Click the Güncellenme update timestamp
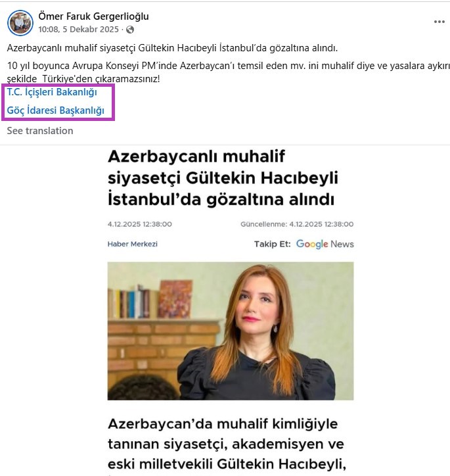450x476 pixels. 297,224
